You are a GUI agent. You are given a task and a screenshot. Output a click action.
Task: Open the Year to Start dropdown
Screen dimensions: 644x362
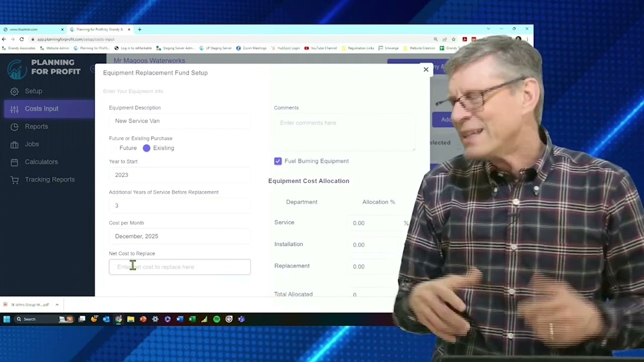(180, 175)
